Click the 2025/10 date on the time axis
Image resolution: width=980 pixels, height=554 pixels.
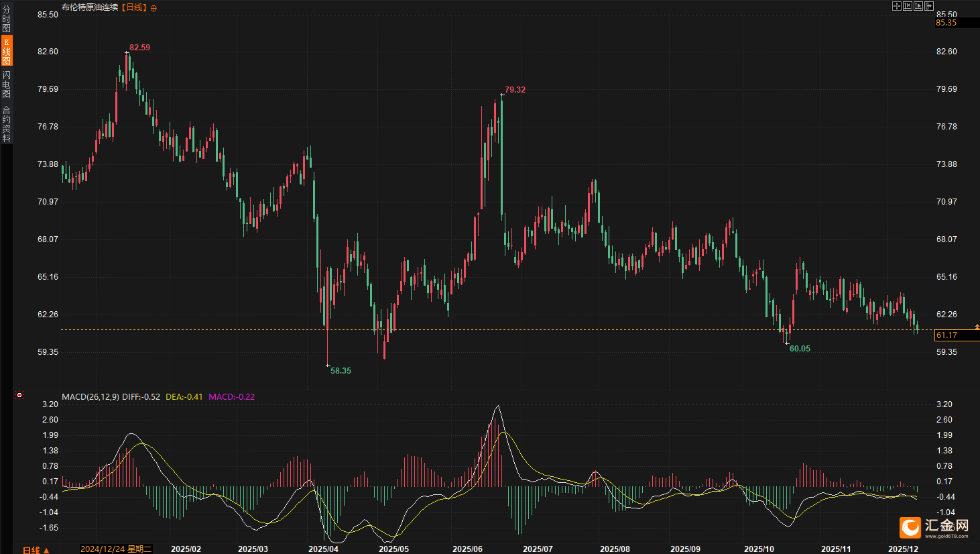[759, 549]
